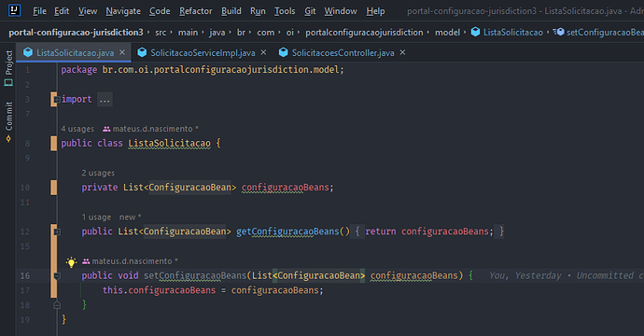Click class icon on SolicitacaoServiceImpl.java tab

tap(142, 52)
